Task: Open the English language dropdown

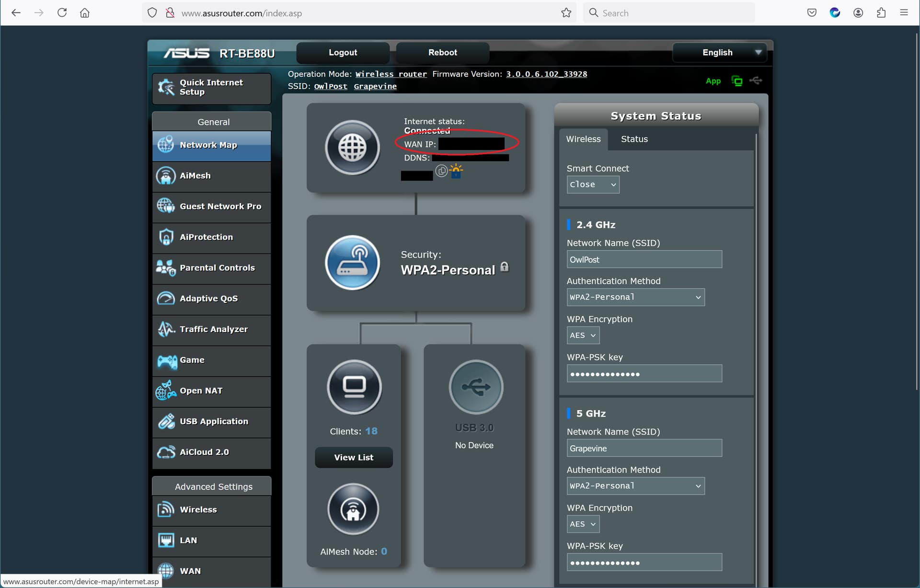Action: (720, 52)
